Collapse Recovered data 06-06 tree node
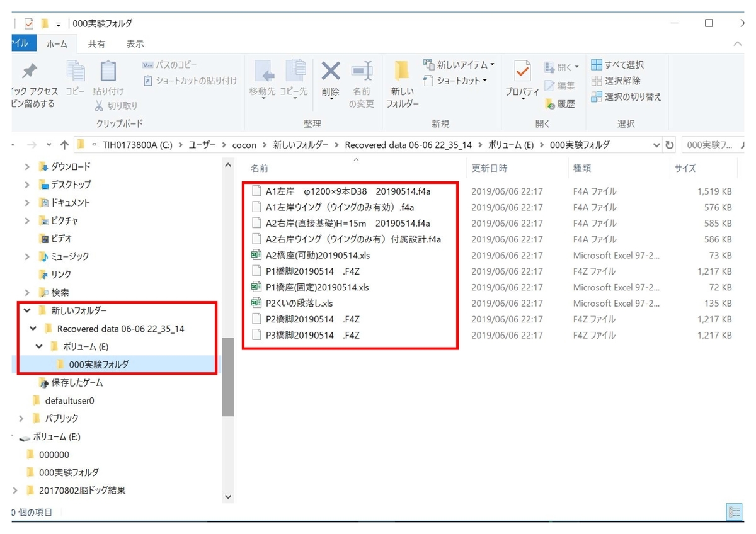Image resolution: width=756 pixels, height=534 pixels. 33,329
